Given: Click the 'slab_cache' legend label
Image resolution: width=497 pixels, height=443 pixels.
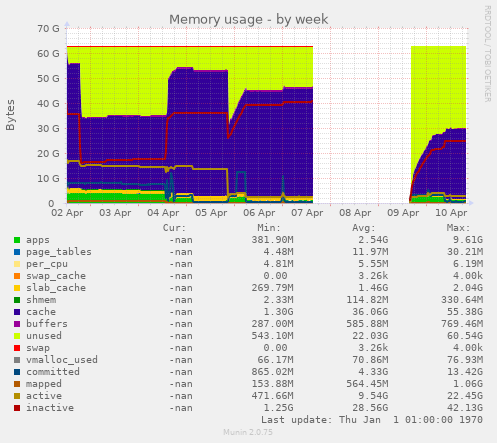Looking at the screenshot, I should point(56,288).
